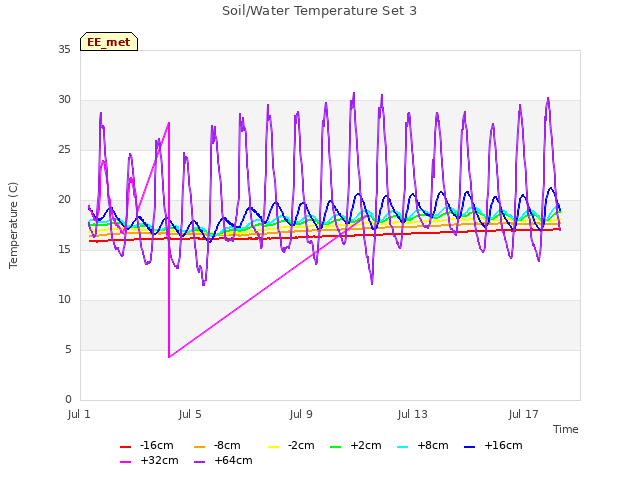Click the Jul 17 x-axis tick label

pyautogui.click(x=524, y=414)
